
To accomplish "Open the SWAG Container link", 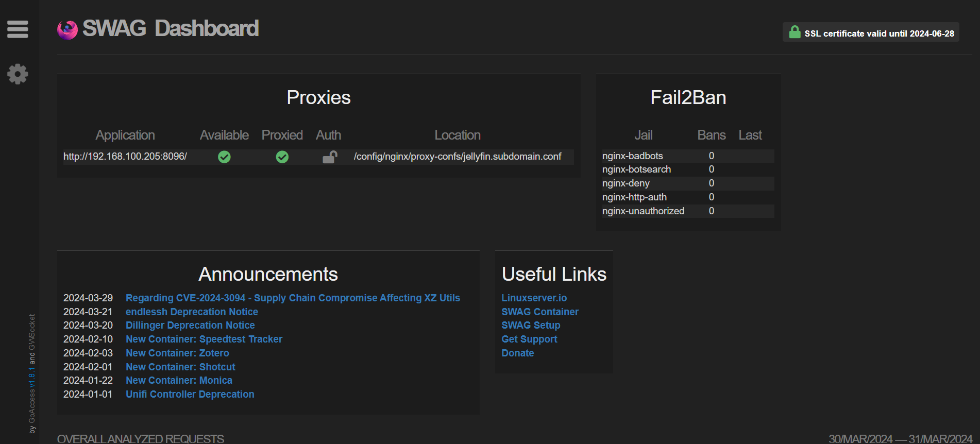I will pos(540,312).
